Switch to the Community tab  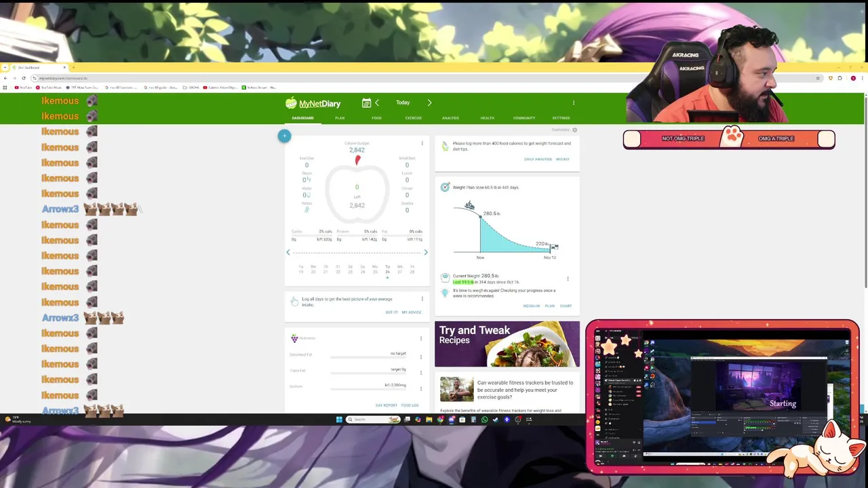point(524,118)
